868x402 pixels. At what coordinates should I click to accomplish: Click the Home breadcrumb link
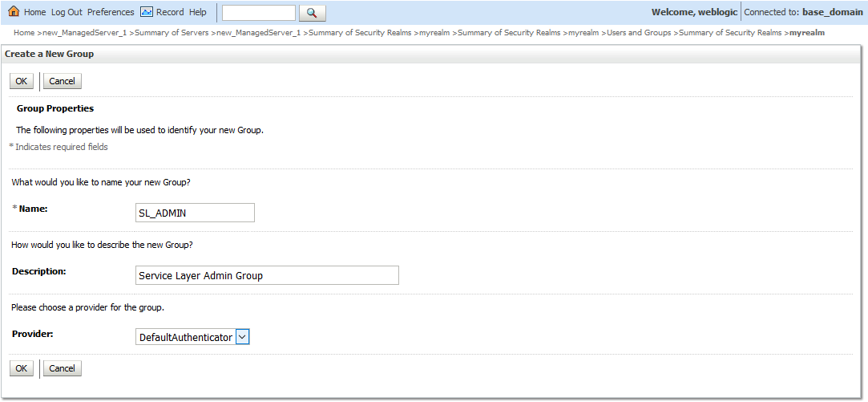point(24,33)
